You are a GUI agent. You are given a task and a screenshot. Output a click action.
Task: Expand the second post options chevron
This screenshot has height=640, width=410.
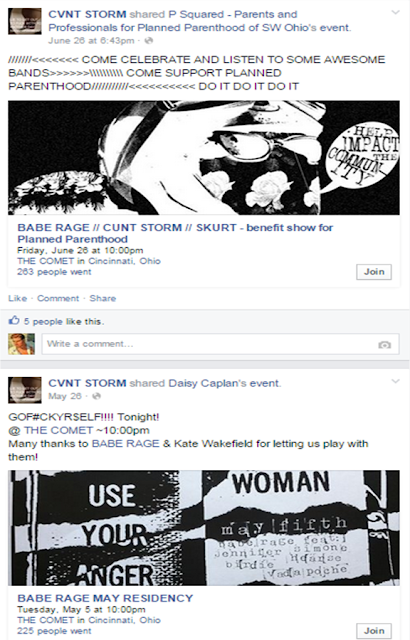[x=395, y=382]
